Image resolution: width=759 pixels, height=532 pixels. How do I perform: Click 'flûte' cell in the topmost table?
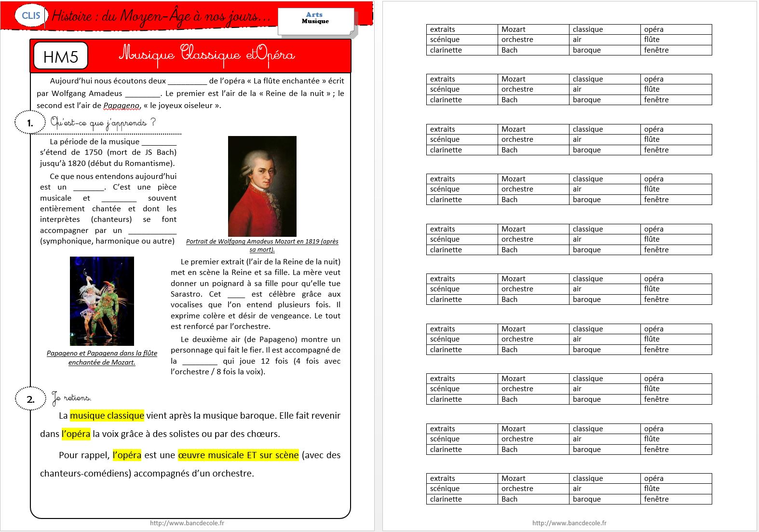click(676, 40)
